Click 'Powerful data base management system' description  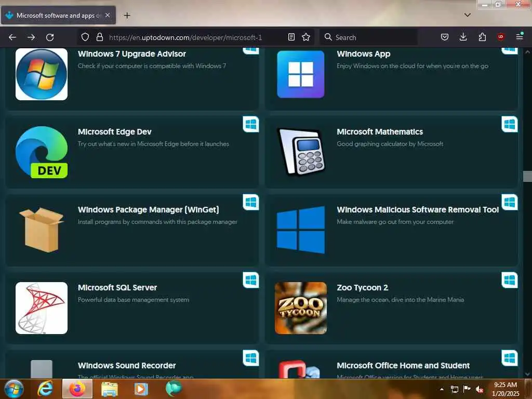pyautogui.click(x=134, y=300)
